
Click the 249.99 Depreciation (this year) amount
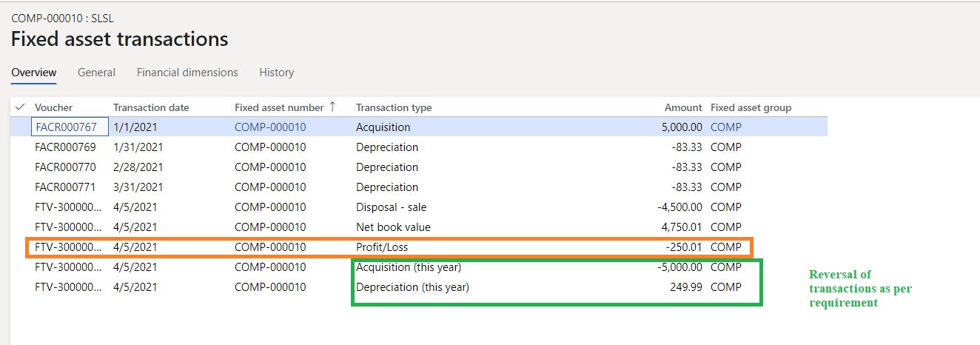coord(685,287)
